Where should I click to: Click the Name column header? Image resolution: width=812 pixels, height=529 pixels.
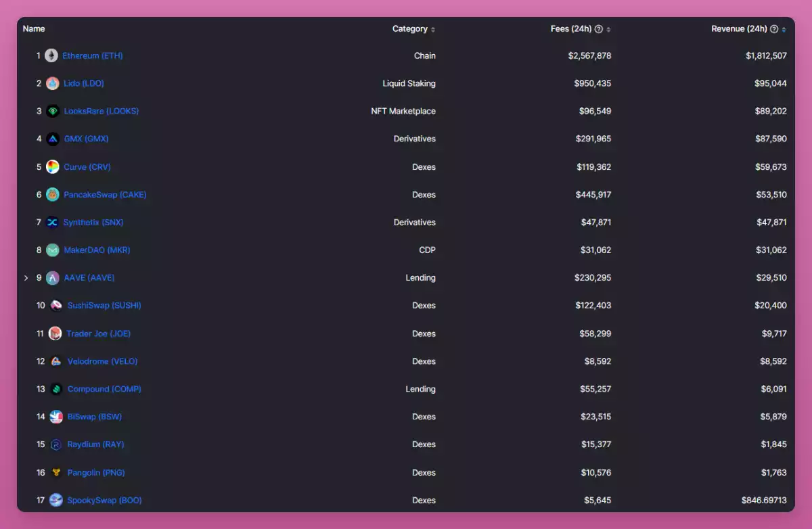point(34,29)
